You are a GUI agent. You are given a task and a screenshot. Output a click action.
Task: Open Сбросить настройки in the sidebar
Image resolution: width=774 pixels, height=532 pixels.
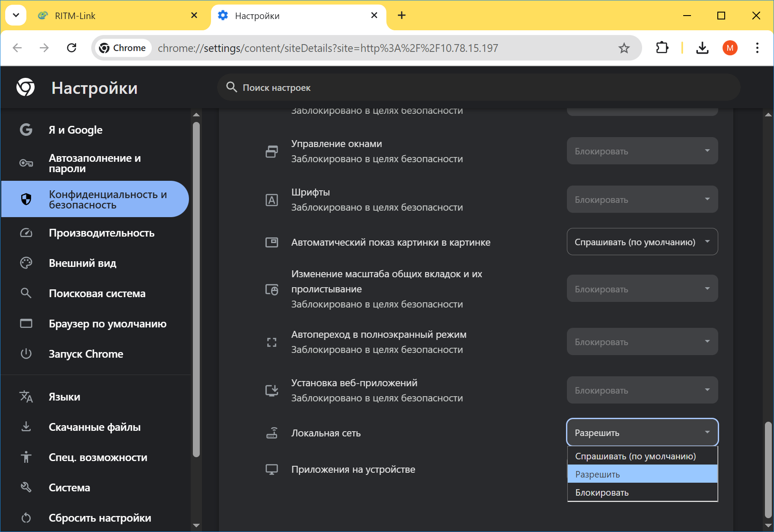click(100, 518)
